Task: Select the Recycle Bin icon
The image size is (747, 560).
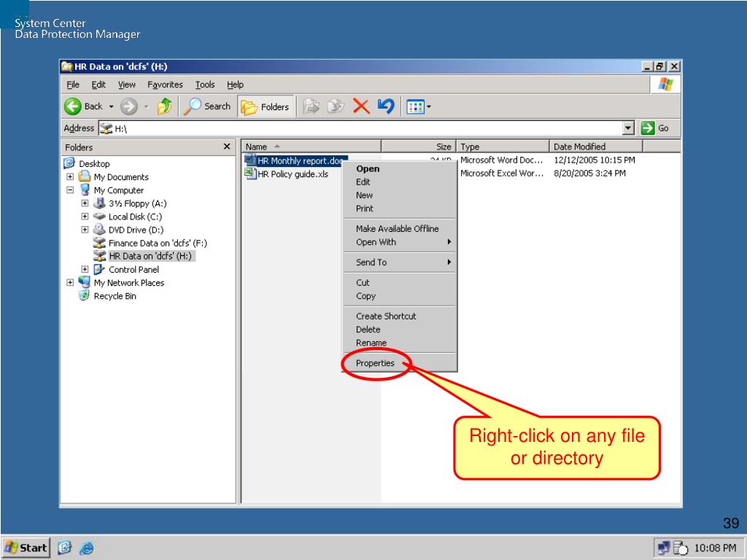Action: coord(85,295)
